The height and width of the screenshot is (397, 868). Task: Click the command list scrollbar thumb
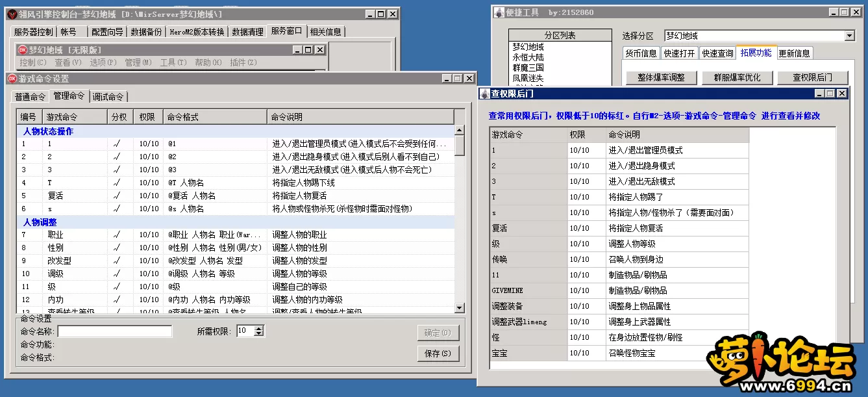460,146
